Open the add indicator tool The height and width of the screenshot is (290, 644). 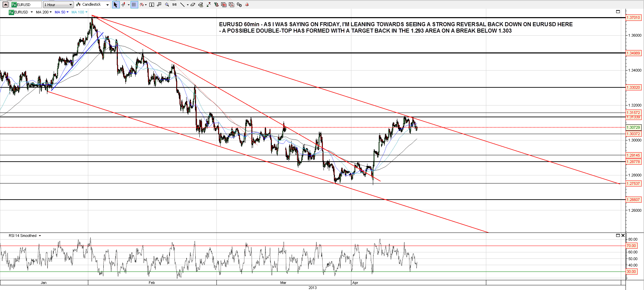(x=142, y=5)
